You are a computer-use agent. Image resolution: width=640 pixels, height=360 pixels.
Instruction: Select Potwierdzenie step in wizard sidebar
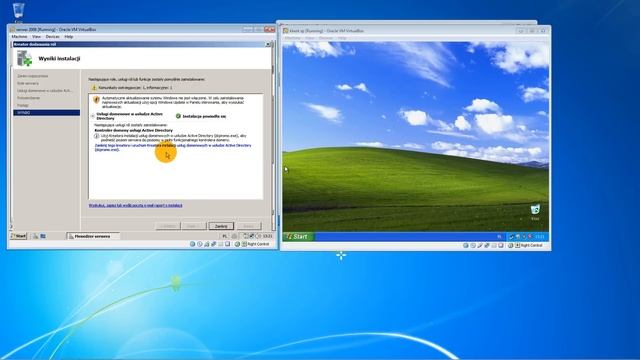(29, 98)
